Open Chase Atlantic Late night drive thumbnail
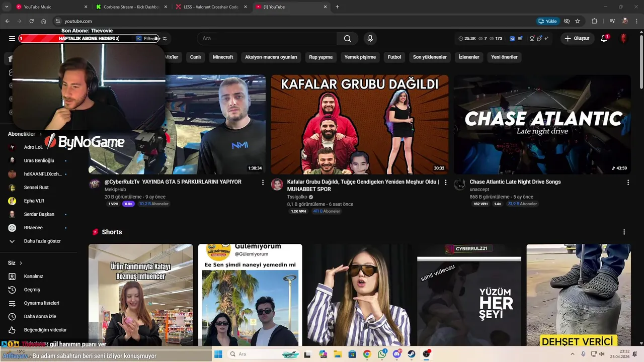The image size is (644, 362). [x=542, y=125]
